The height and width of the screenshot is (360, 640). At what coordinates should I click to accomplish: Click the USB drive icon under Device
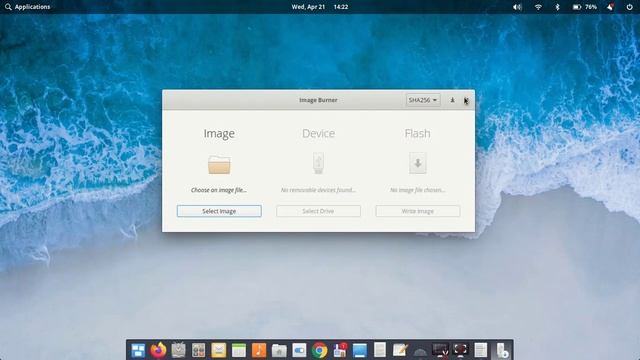click(318, 163)
